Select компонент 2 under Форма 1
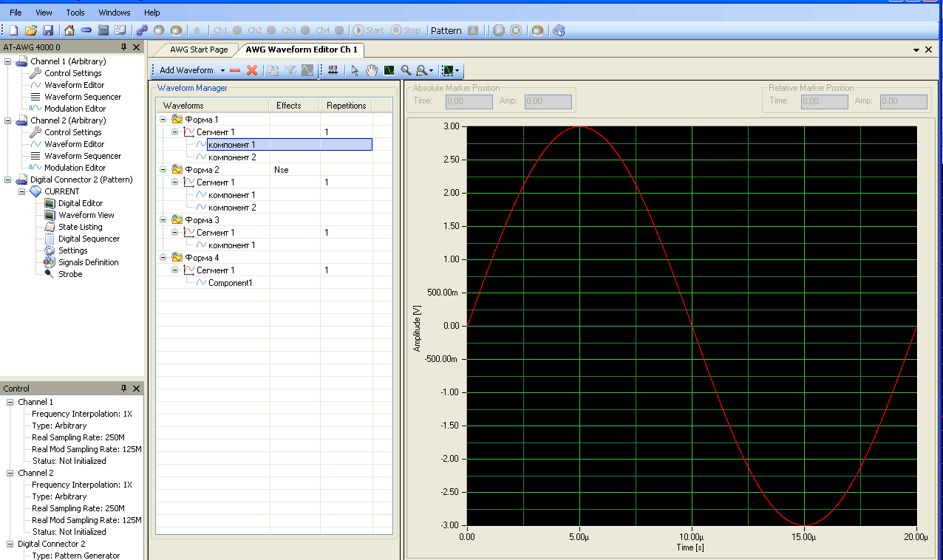This screenshot has height=560, width=943. coord(232,157)
